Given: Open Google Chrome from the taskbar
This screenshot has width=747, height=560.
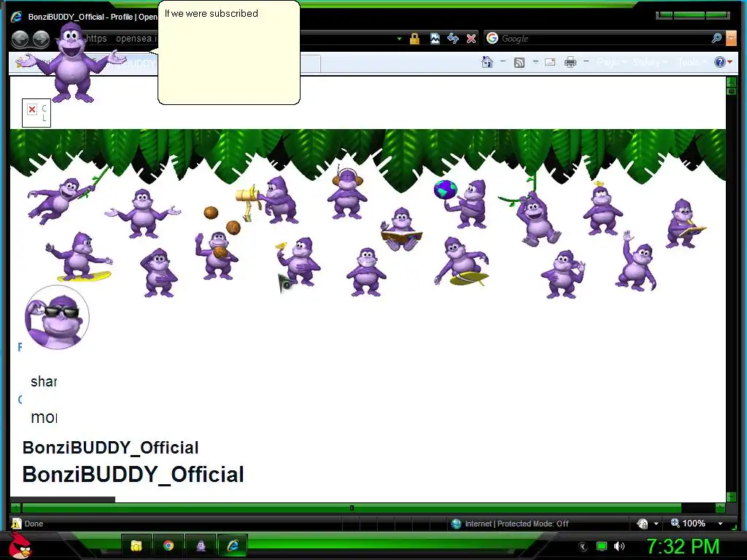Looking at the screenshot, I should (x=169, y=545).
